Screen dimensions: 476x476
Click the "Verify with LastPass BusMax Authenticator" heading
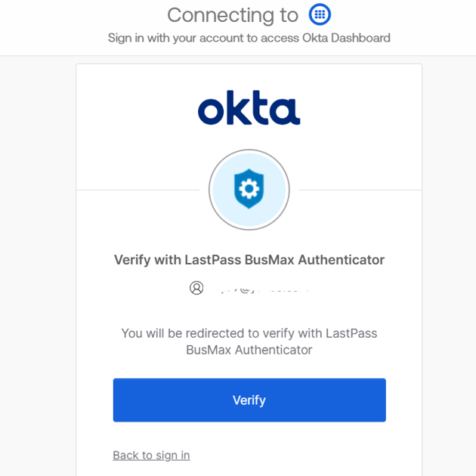click(x=249, y=260)
